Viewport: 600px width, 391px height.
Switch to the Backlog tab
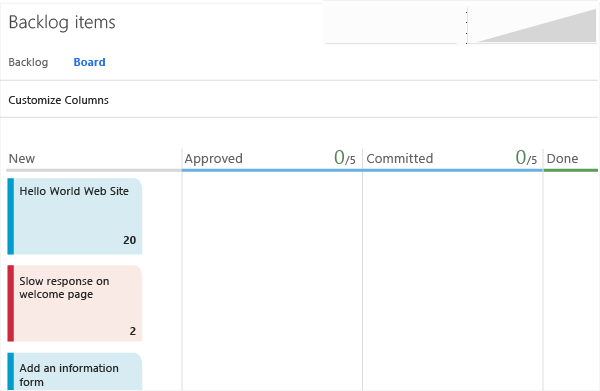[28, 62]
